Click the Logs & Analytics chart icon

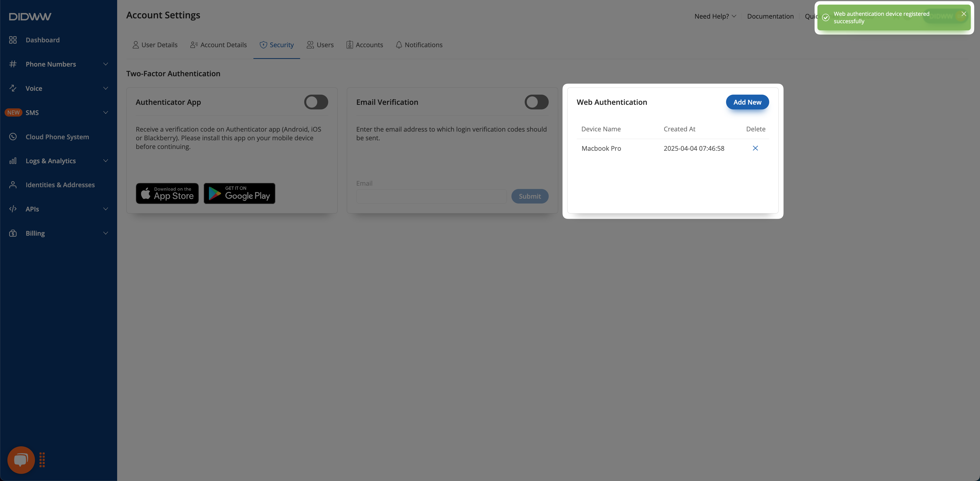(x=13, y=161)
